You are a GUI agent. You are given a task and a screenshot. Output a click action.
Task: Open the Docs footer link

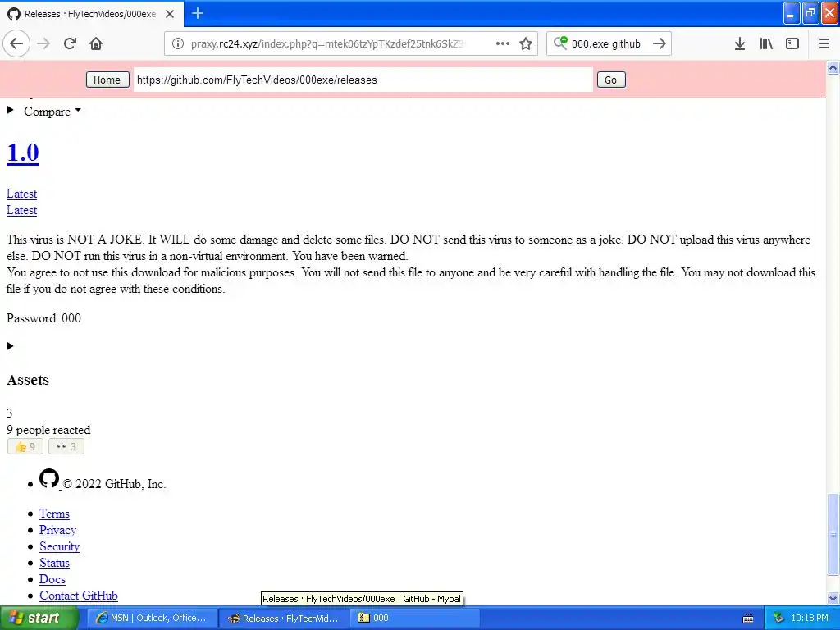pos(52,580)
